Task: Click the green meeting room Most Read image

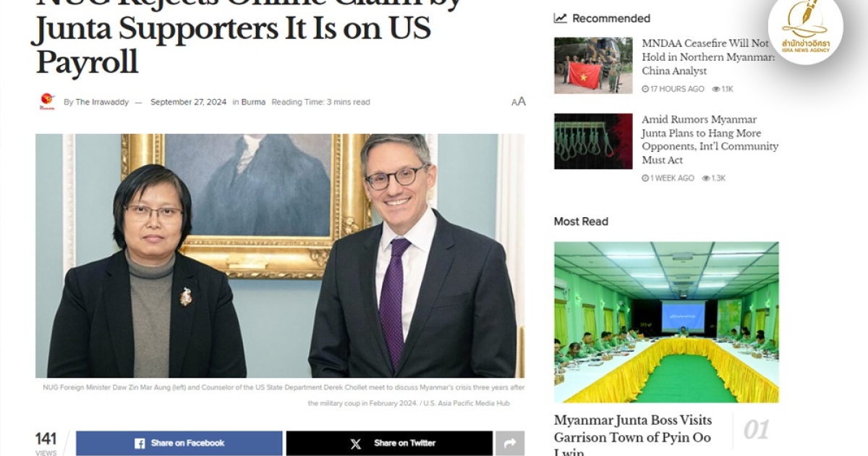Action: pos(666,322)
